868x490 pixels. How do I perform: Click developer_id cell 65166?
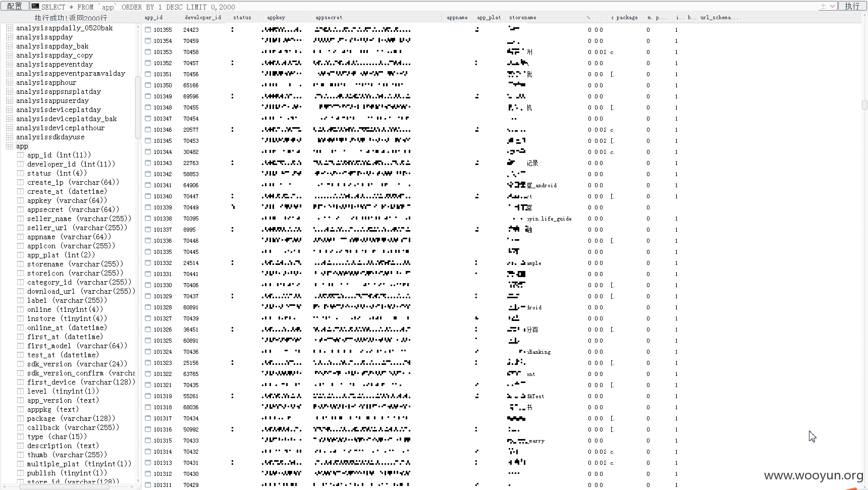pos(191,85)
